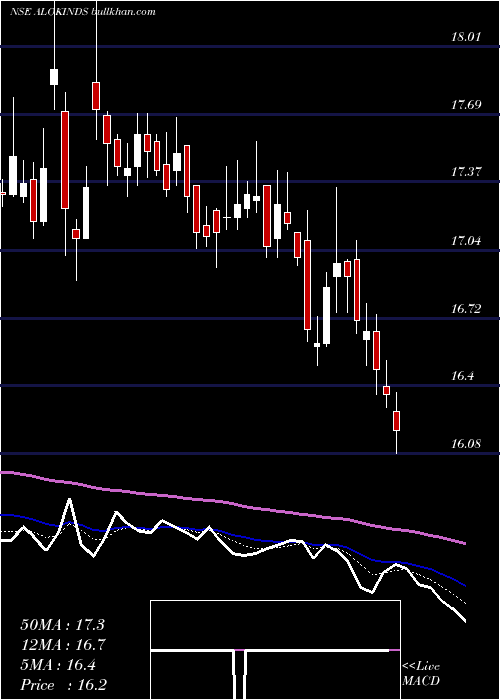This screenshot has width=500, height=700.
Task: Click the 18.01 price level label
Action: 466,37
